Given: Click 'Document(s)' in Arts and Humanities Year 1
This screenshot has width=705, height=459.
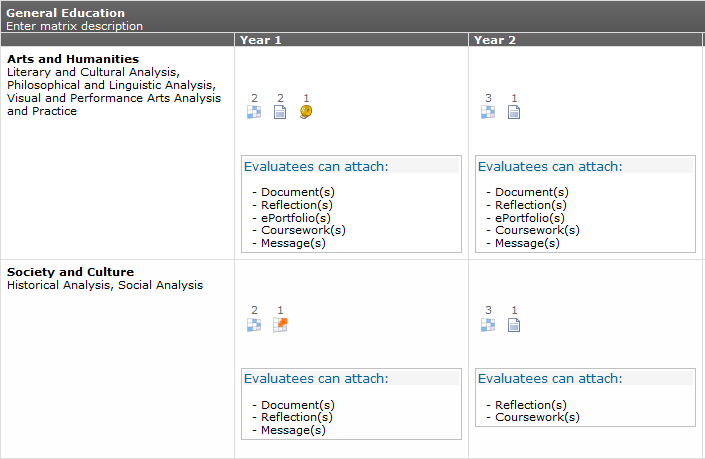Looking at the screenshot, I should pos(298,192).
